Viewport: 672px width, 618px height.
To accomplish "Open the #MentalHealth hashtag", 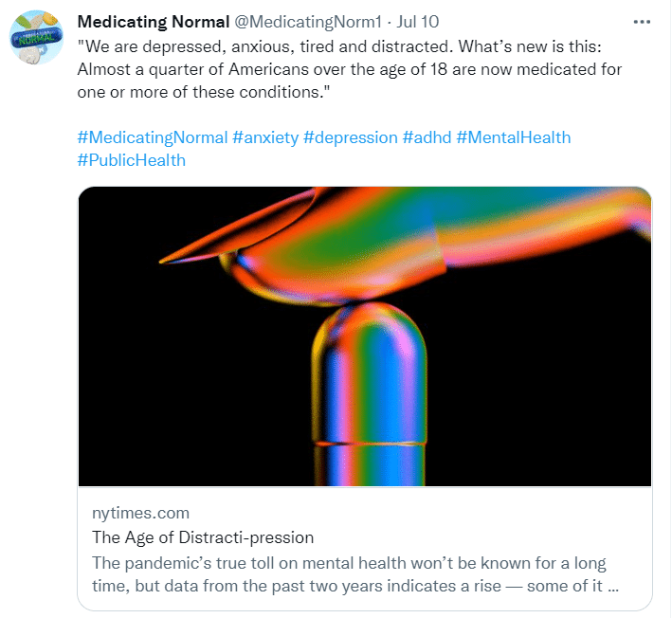I will pyautogui.click(x=514, y=137).
